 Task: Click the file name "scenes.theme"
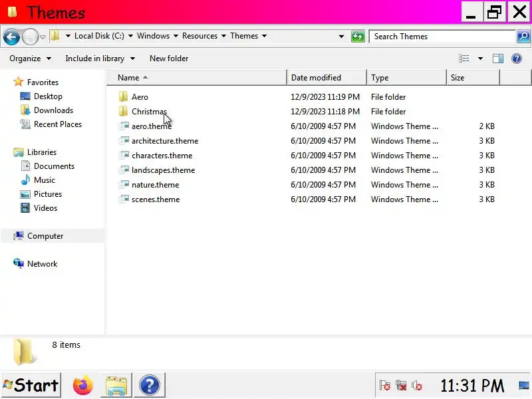point(156,199)
